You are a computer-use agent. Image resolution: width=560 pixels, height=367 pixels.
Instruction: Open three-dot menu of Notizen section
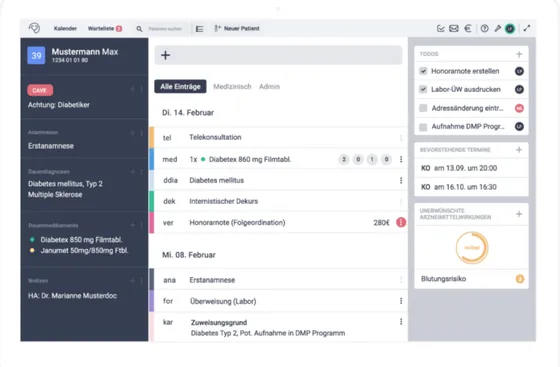[x=142, y=281]
